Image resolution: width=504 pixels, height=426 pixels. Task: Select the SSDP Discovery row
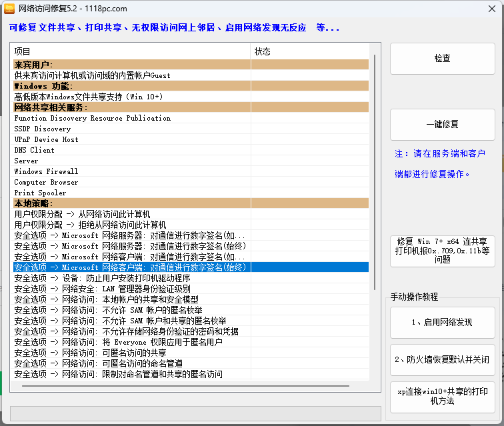coord(191,129)
